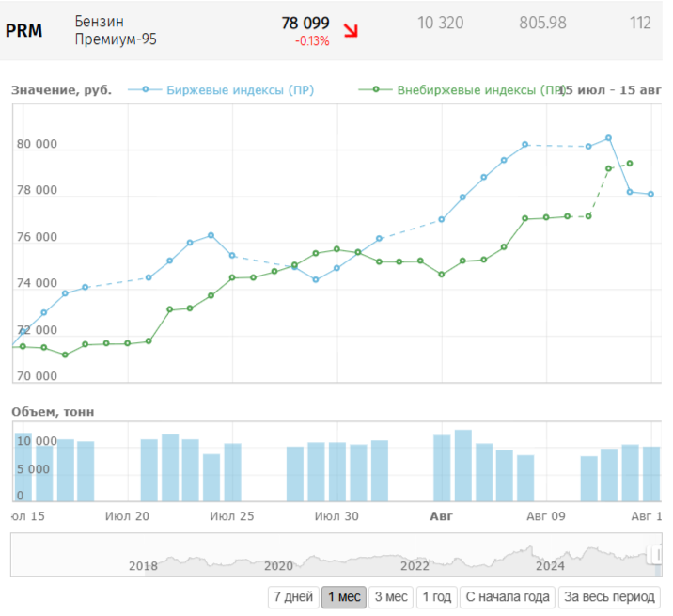673x616 pixels.
Task: Click 2018 on the navigator timeline
Action: click(143, 566)
